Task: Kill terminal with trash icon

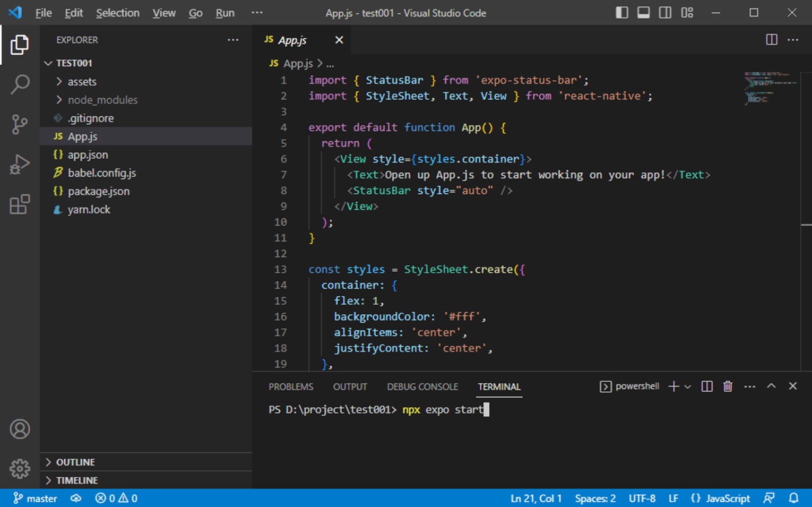Action: [728, 386]
